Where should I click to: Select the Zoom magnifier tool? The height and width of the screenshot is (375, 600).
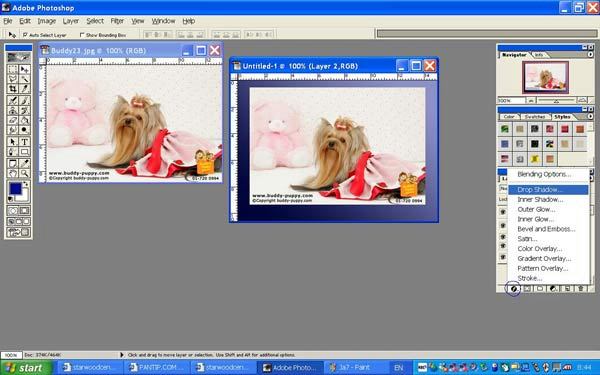24,173
